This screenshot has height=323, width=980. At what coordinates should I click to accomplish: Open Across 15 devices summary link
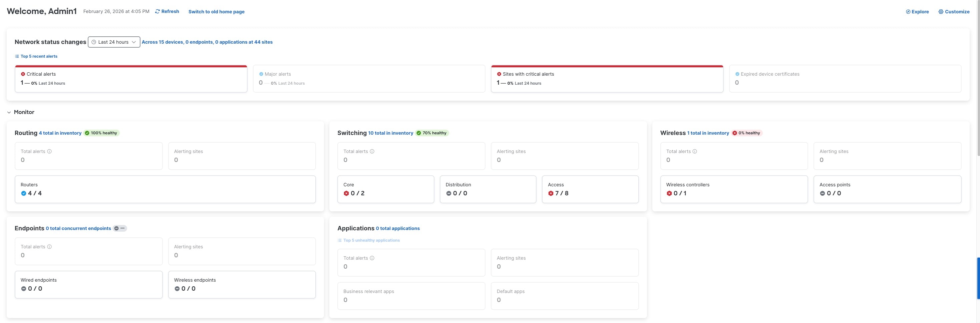coord(207,42)
